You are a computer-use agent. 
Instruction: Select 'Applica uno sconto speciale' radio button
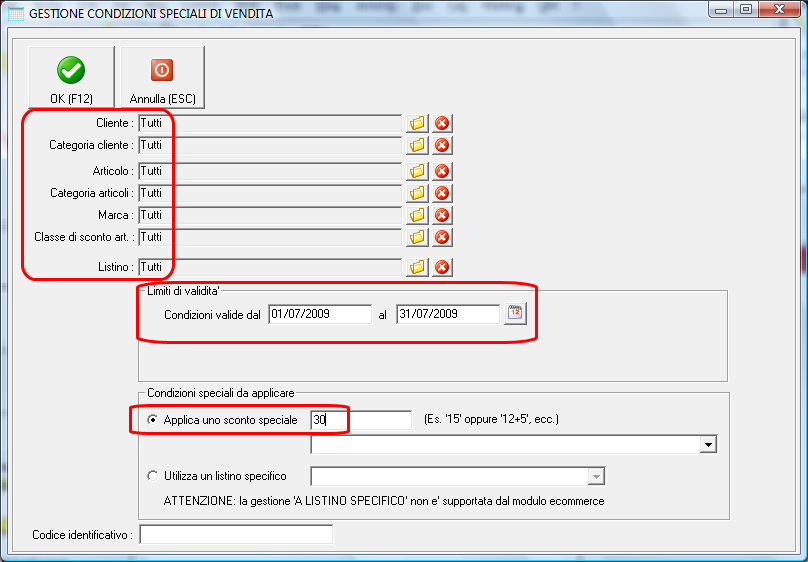[153, 420]
